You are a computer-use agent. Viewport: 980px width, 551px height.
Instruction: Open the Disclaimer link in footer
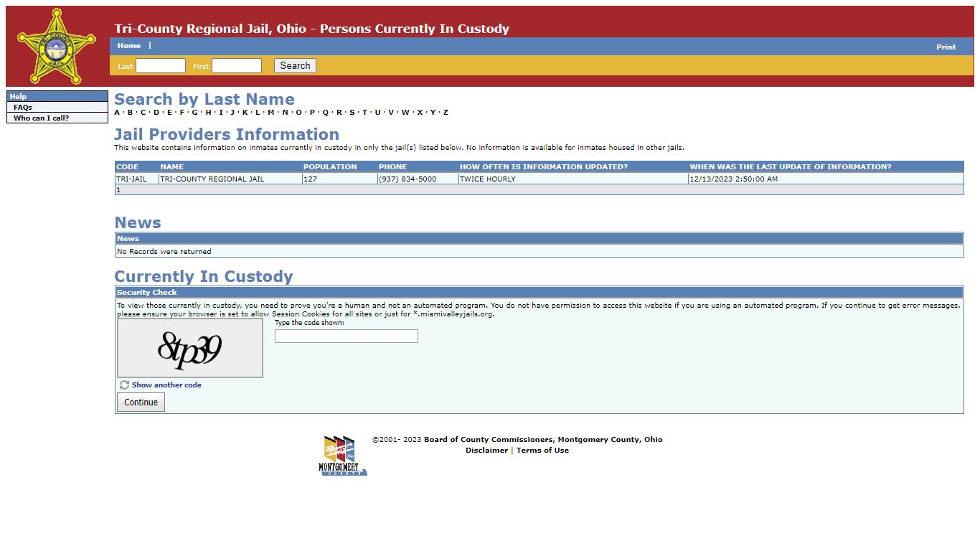[486, 451]
